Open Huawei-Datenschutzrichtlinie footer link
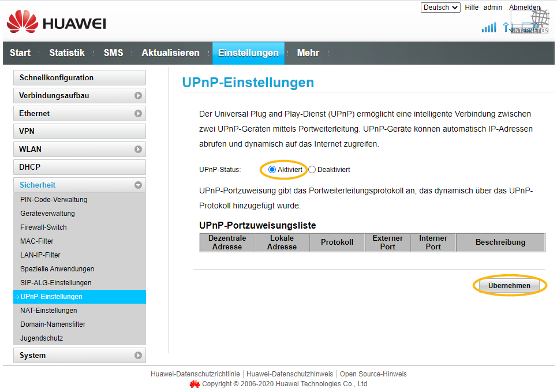 (x=195, y=374)
